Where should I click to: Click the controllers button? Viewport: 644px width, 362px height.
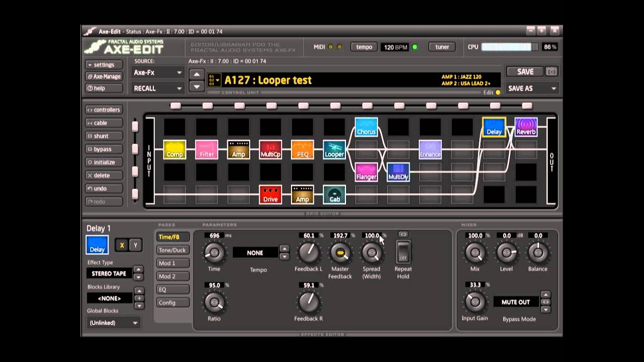104,110
